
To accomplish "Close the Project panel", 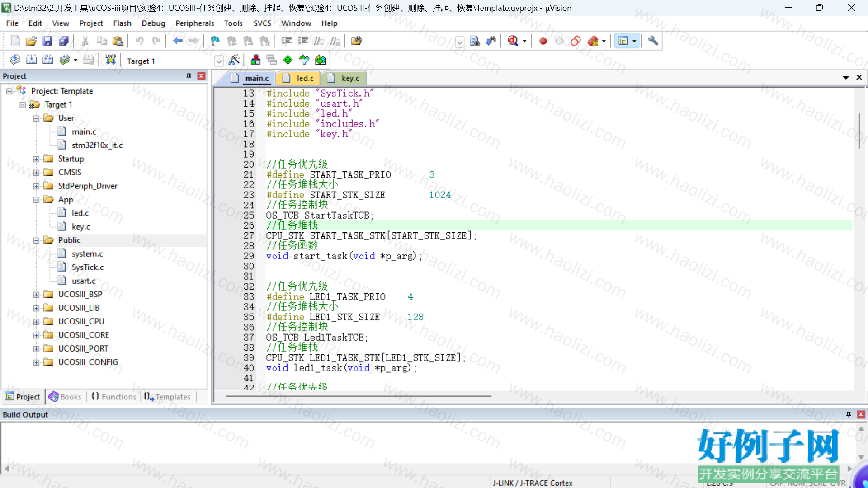I will (202, 76).
